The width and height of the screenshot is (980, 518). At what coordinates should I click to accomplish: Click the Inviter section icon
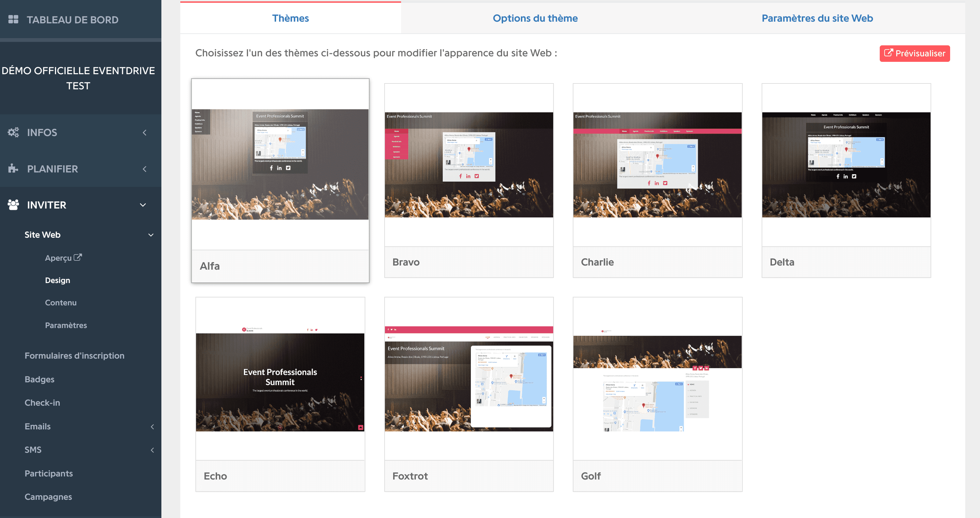point(12,204)
